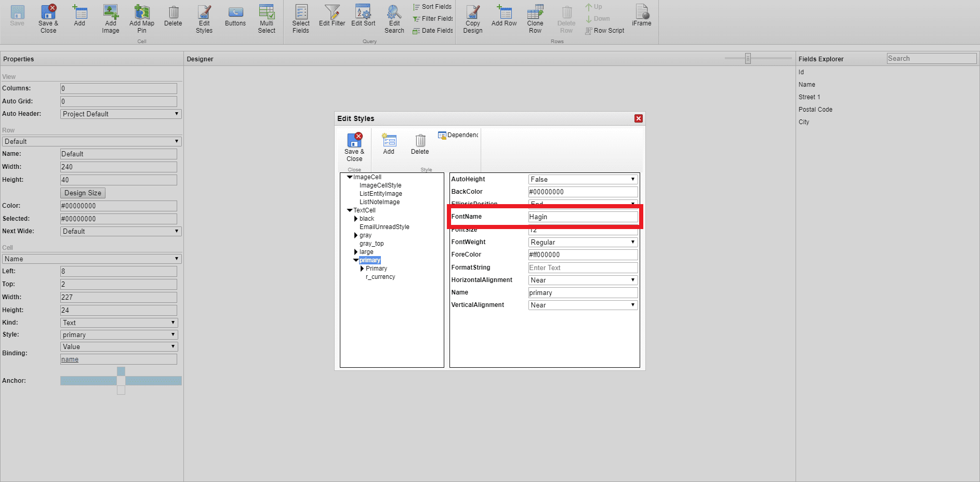This screenshot has height=482, width=980.
Task: Select Street 1 in Fields Explorer
Action: click(x=809, y=97)
